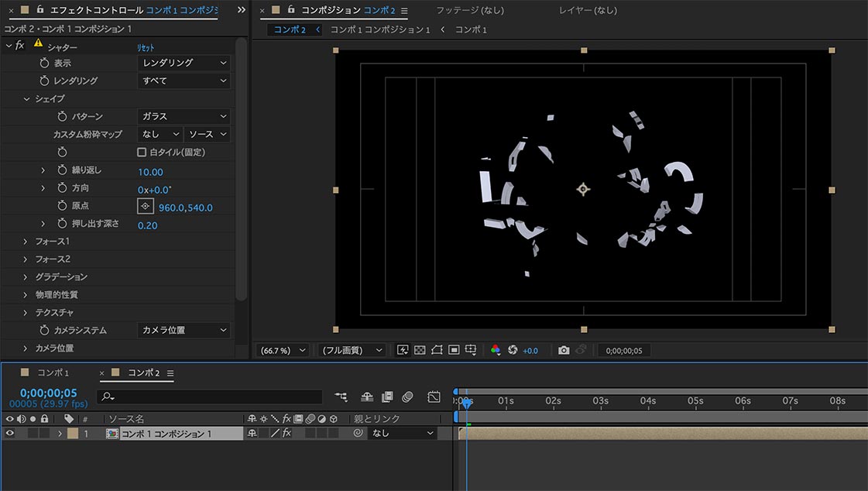Toggle the fx switch on the layer
The width and height of the screenshot is (868, 491).
[x=286, y=433]
